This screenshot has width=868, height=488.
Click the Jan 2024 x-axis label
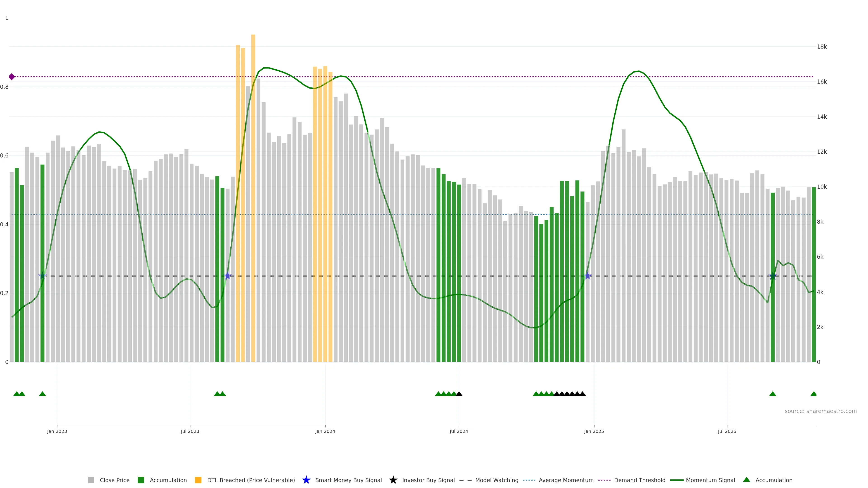325,432
